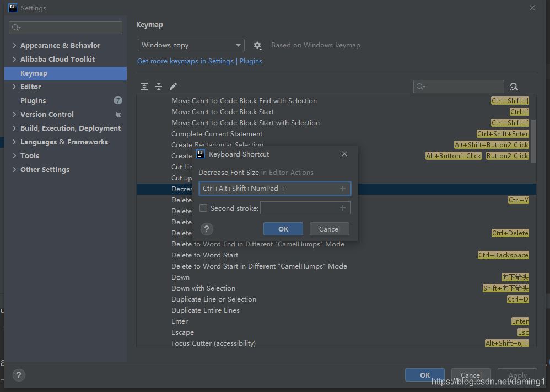Click the plus icon in first stroke field

coord(342,189)
